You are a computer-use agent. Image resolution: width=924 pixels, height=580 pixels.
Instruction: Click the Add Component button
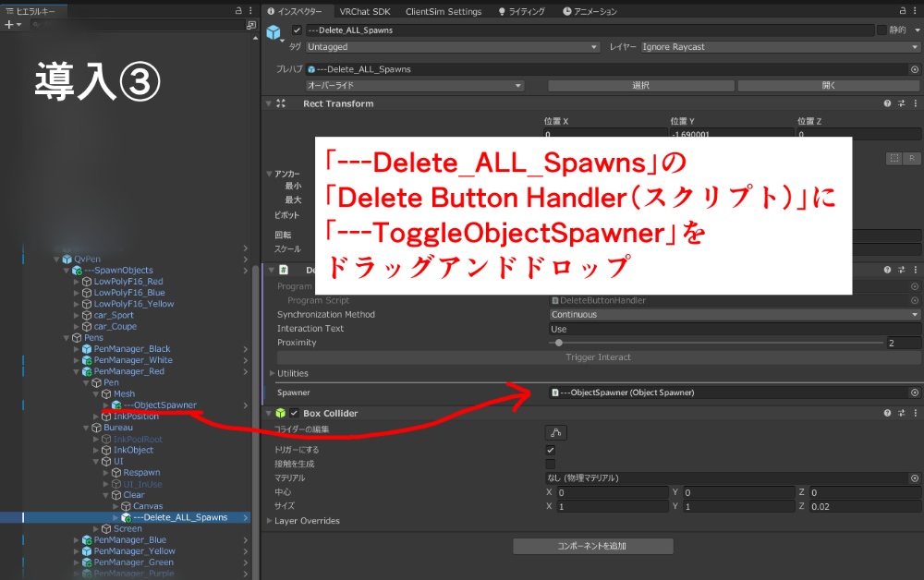[x=593, y=547]
